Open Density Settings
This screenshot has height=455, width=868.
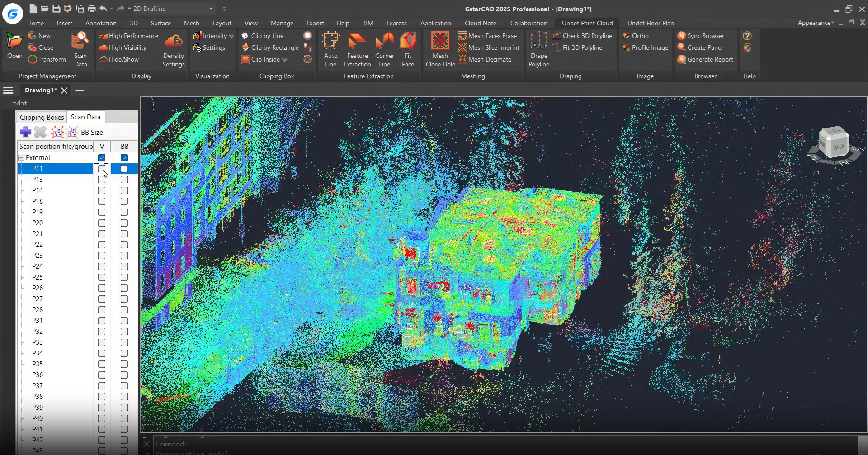point(174,48)
